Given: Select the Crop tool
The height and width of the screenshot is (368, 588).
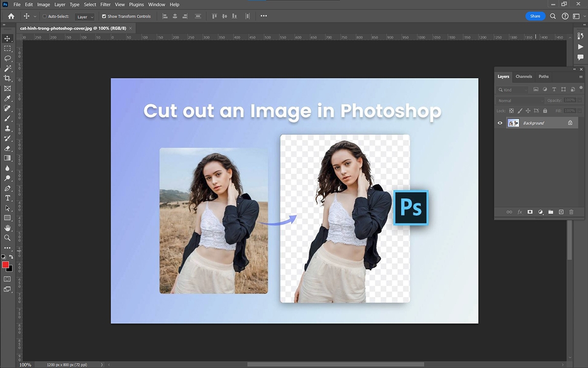Looking at the screenshot, I should pos(7,79).
